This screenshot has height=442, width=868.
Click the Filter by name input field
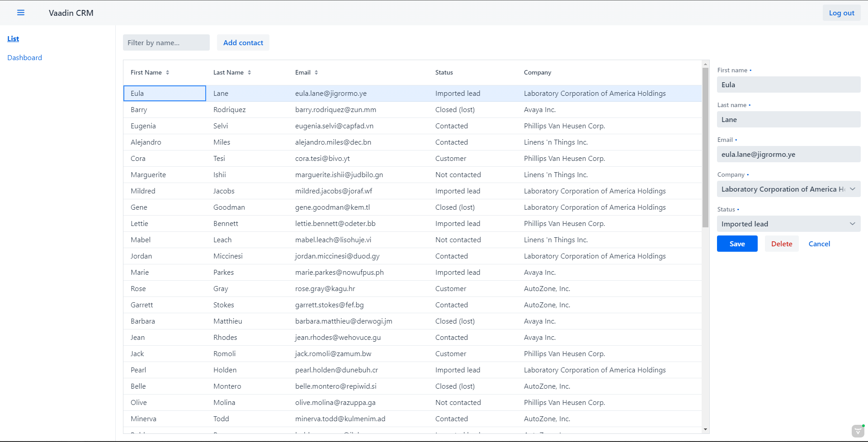pyautogui.click(x=166, y=42)
